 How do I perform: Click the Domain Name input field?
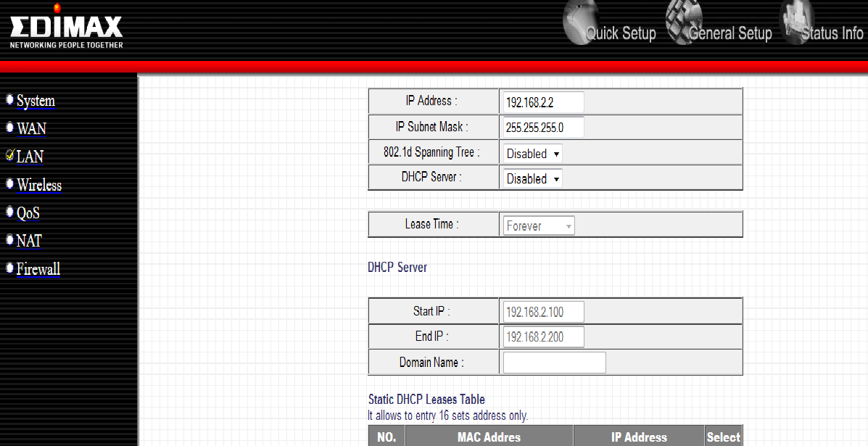(554, 363)
